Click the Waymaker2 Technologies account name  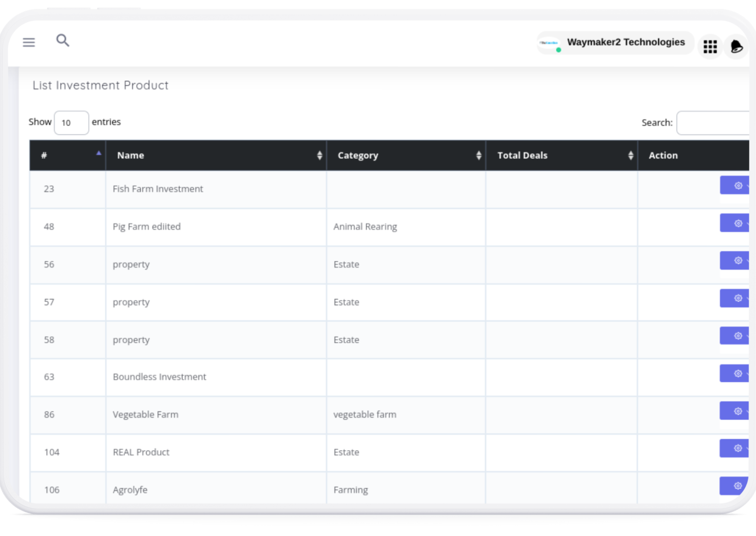tap(626, 42)
